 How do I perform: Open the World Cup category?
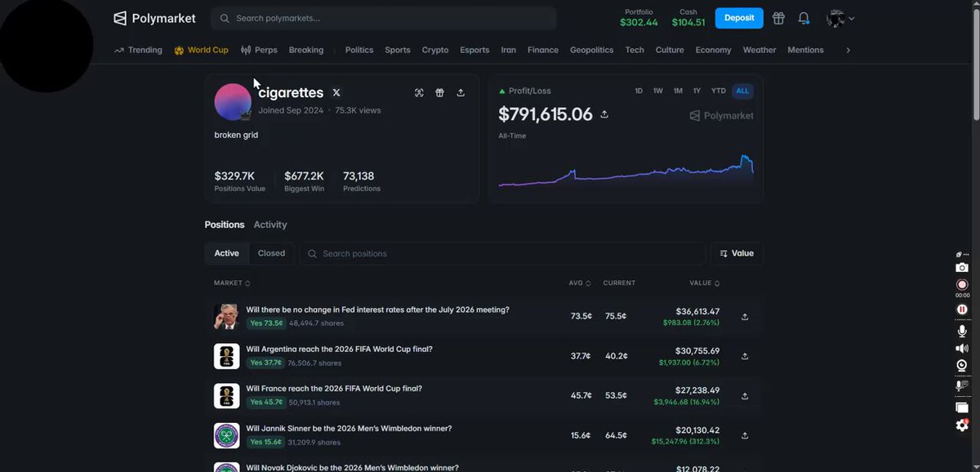(x=202, y=50)
